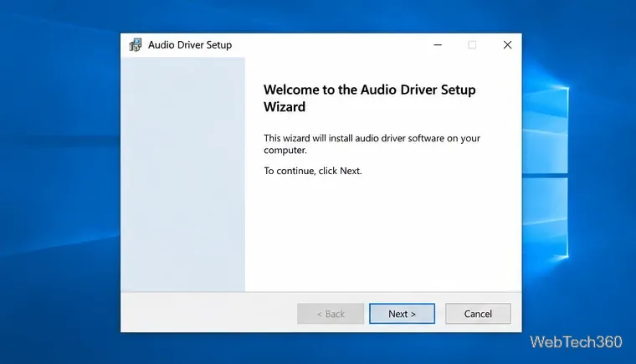Close the Audio Driver Setup window
The height and width of the screenshot is (364, 636).
(507, 45)
